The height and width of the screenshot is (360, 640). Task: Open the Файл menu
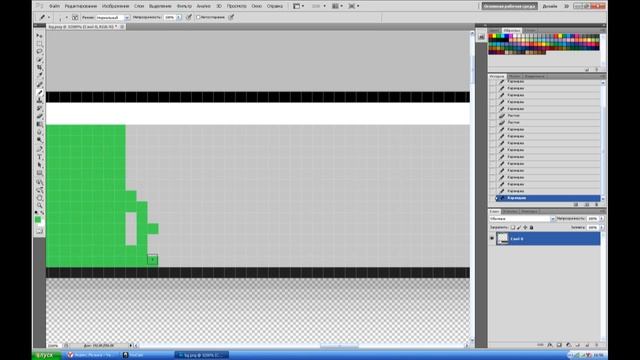[54, 6]
